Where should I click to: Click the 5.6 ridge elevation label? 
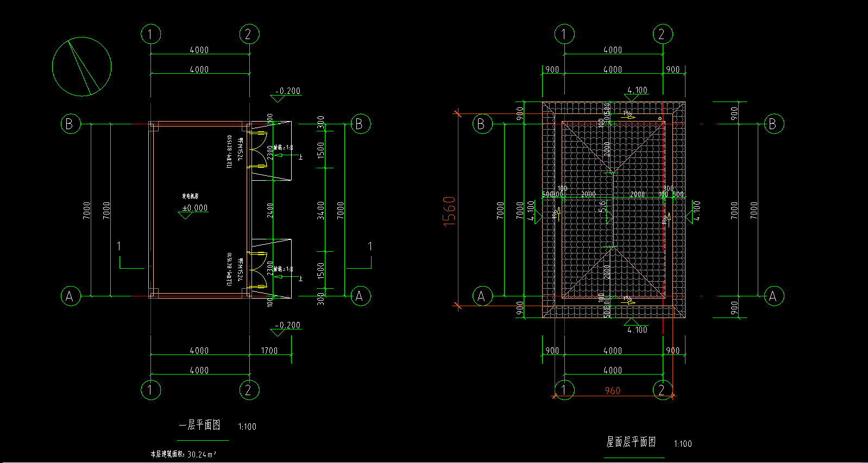(602, 206)
